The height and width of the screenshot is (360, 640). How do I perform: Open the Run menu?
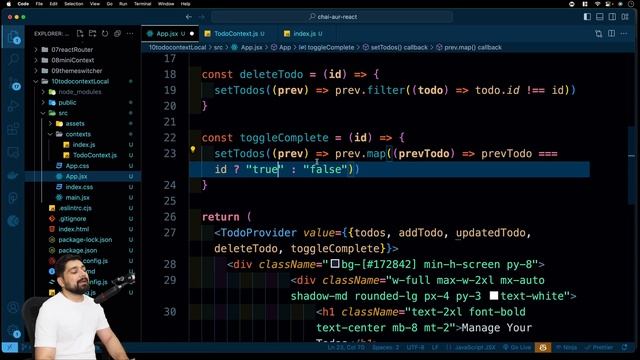(123, 4)
